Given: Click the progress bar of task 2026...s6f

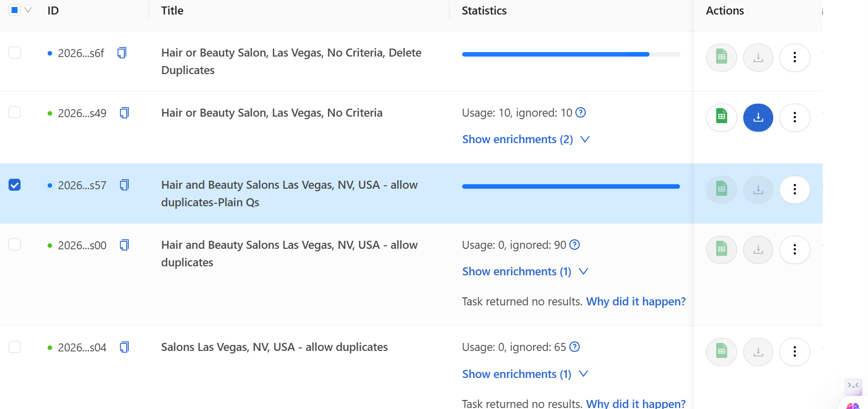Looking at the screenshot, I should 570,54.
